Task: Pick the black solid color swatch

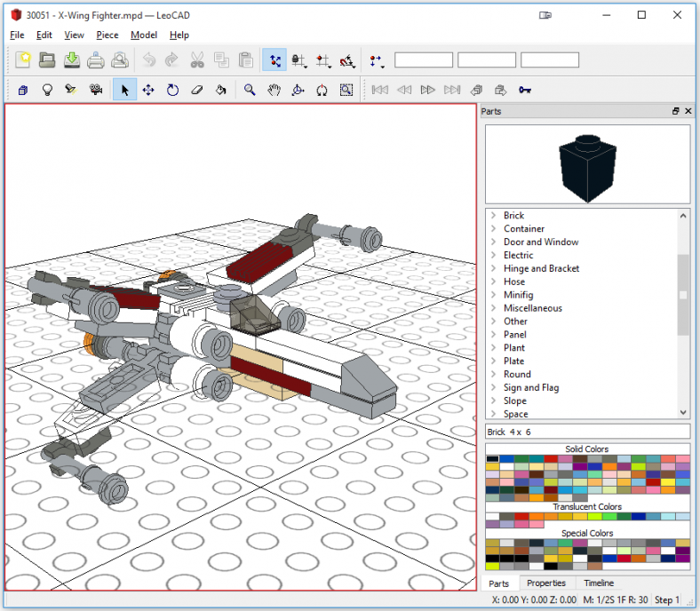Action: click(x=492, y=459)
